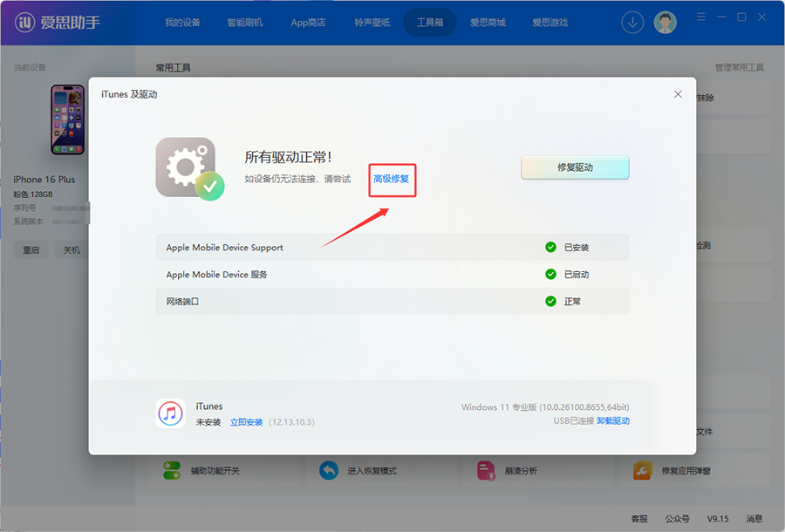Select the 网络端口 row
The height and width of the screenshot is (532, 785).
[x=392, y=301]
